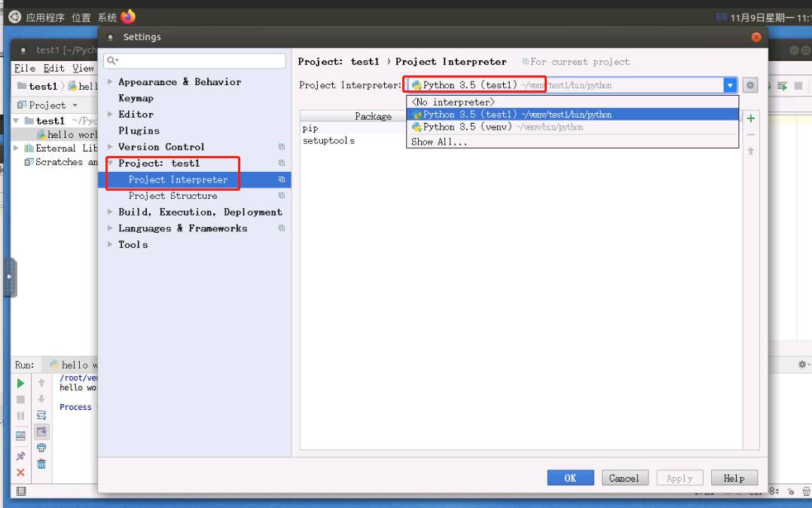Select Plugins in settings list

(x=139, y=130)
